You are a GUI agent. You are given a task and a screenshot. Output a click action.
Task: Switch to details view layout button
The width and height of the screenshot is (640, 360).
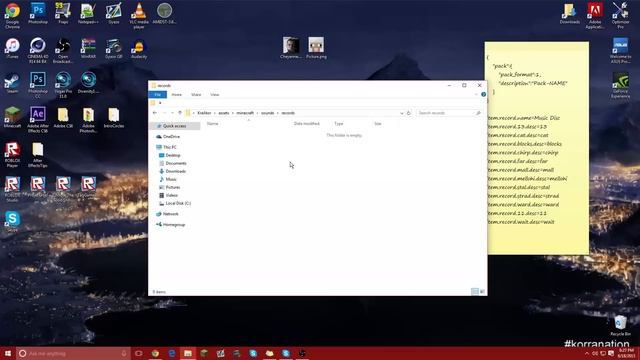point(475,291)
